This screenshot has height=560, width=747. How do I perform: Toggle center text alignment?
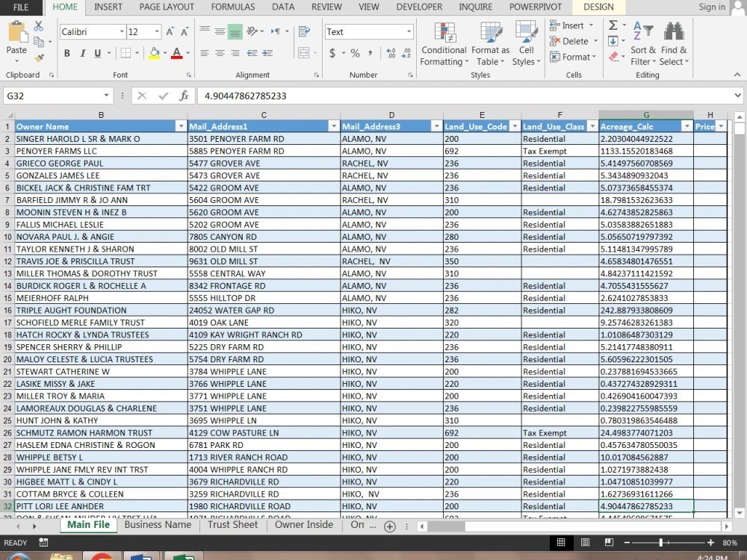coord(220,53)
